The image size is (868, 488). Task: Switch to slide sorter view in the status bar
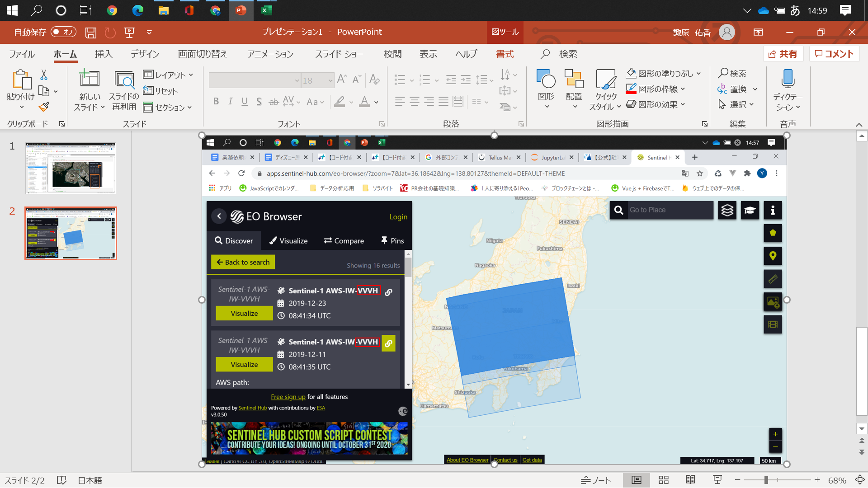click(664, 480)
